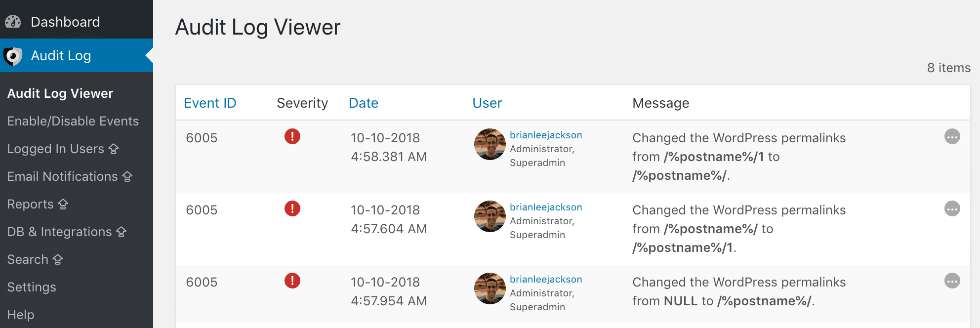This screenshot has height=328, width=980.
Task: Click the severity icon on the second 6005 row
Action: 292,209
